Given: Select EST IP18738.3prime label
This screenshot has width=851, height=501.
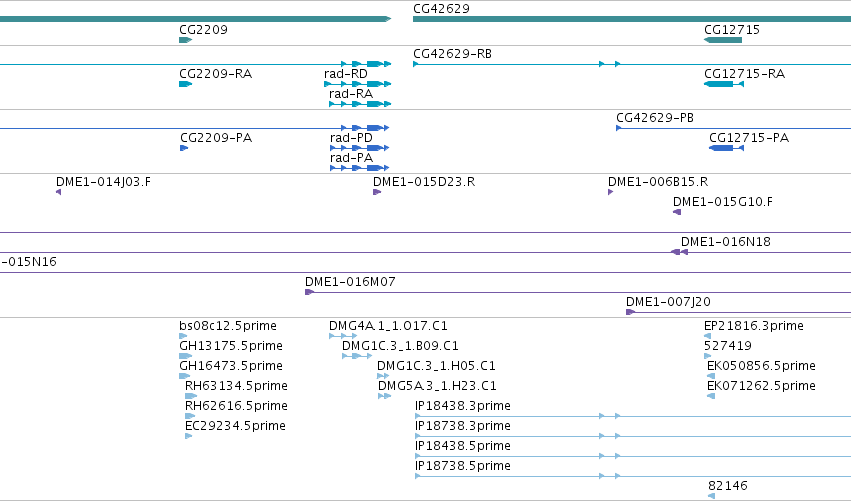Looking at the screenshot, I should click(462, 426).
